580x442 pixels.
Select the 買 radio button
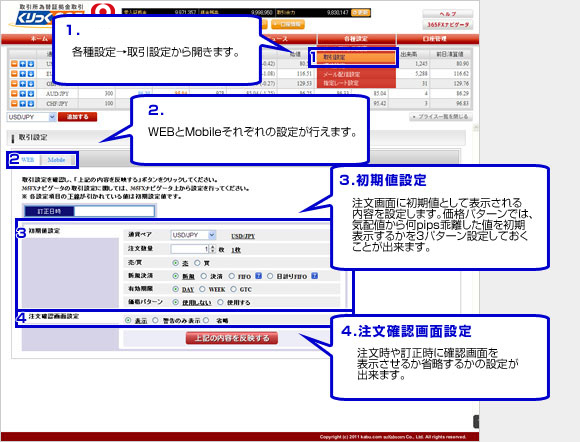tap(197, 263)
